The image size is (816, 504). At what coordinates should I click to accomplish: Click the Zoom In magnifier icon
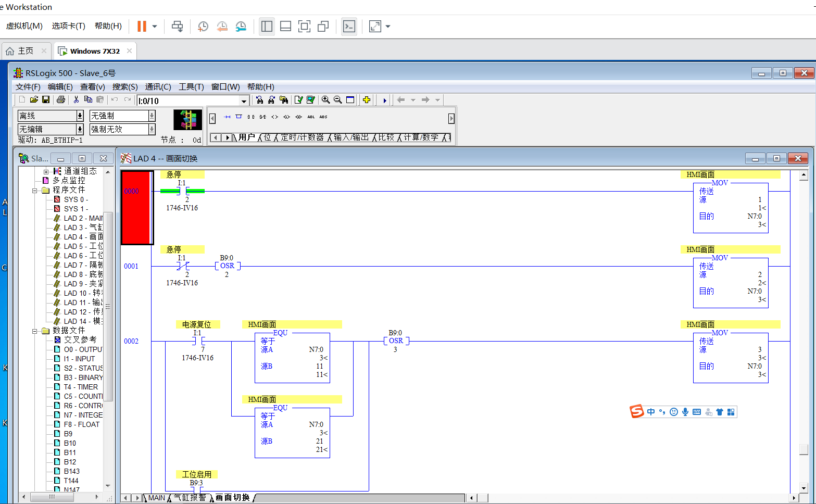325,100
